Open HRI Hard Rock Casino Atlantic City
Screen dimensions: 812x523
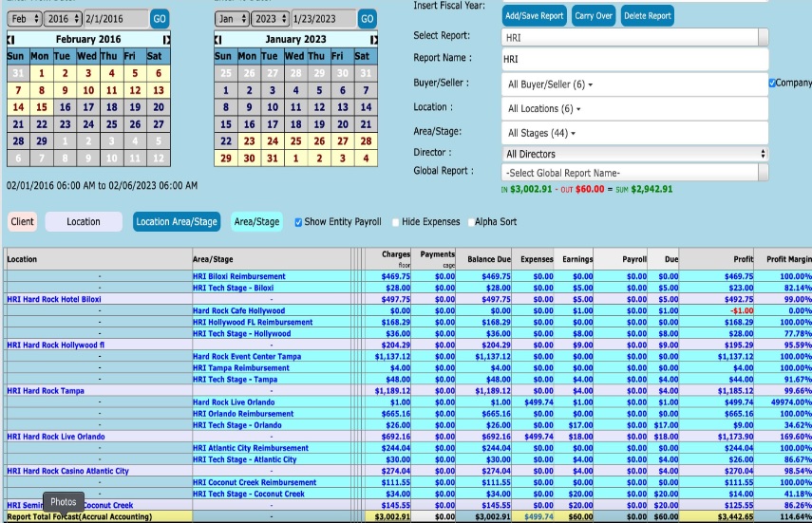coord(67,471)
